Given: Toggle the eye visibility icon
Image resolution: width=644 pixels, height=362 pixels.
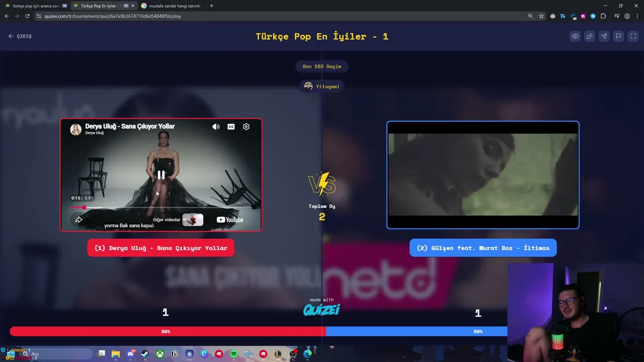Looking at the screenshot, I should [575, 36].
